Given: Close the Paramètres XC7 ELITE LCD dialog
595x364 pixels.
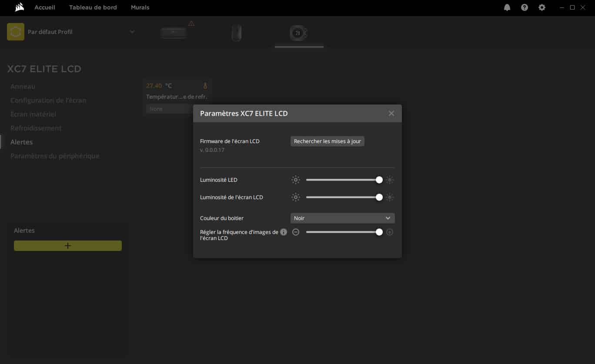Looking at the screenshot, I should pos(391,114).
